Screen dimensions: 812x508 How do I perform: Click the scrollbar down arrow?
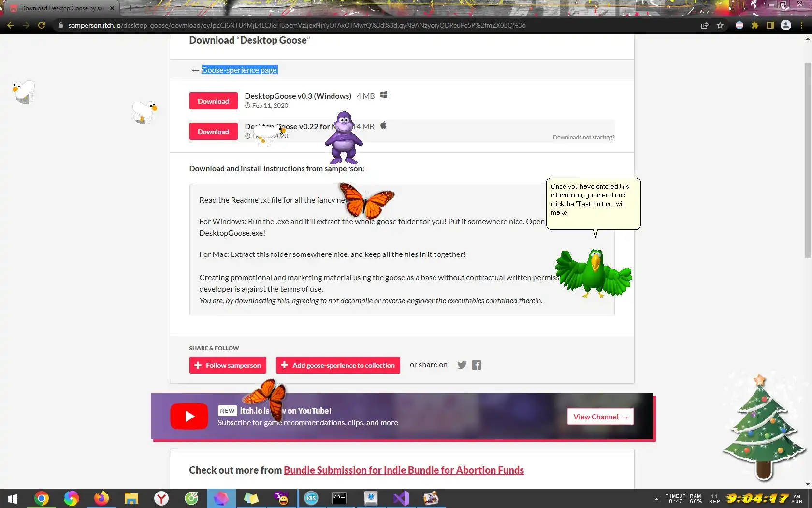tap(808, 484)
